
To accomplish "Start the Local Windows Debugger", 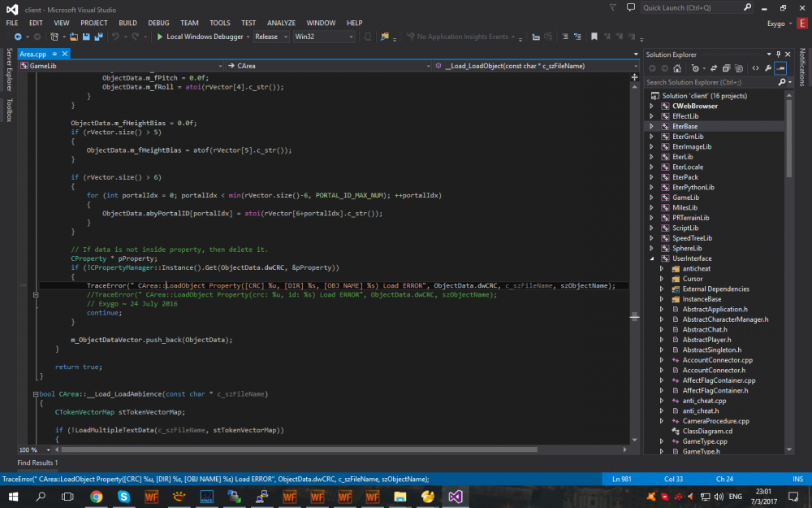I will point(200,37).
